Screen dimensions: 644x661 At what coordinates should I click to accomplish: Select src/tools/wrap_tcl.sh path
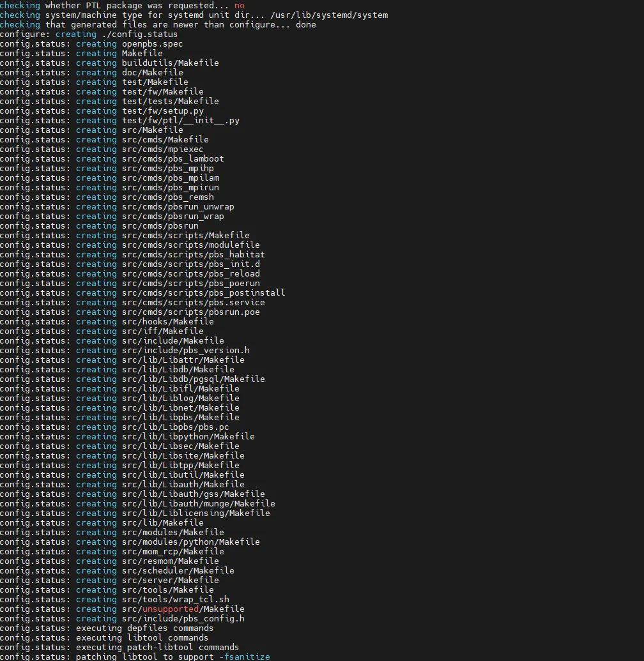(x=176, y=600)
